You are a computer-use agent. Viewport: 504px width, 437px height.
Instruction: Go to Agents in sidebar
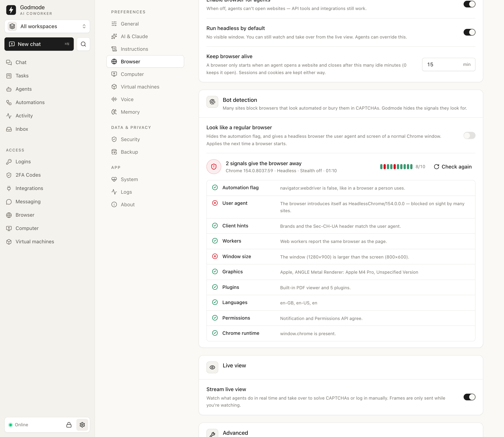click(x=47, y=89)
